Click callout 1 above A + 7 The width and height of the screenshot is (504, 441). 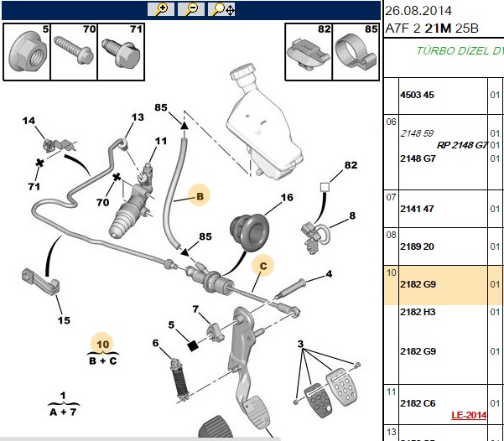click(63, 396)
